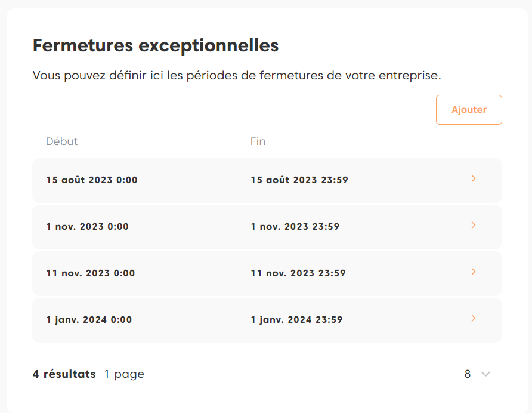
Task: Open chevron arrow for 15 août 2023 closure
Action: 474,178
